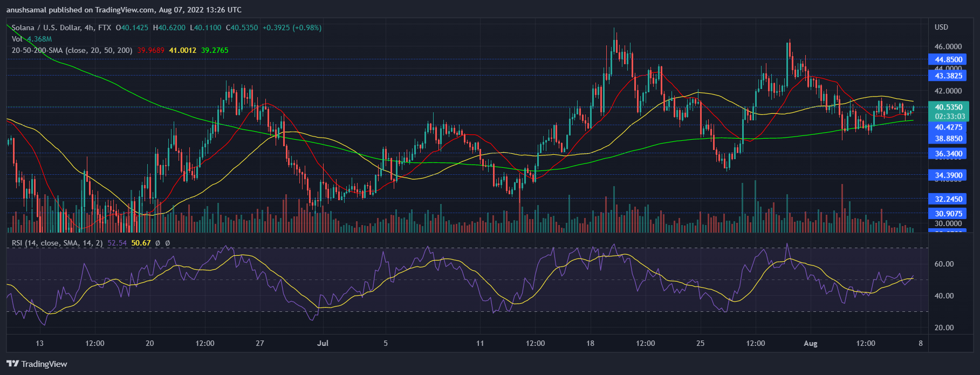Click the Jul marker on time axis

(323, 343)
